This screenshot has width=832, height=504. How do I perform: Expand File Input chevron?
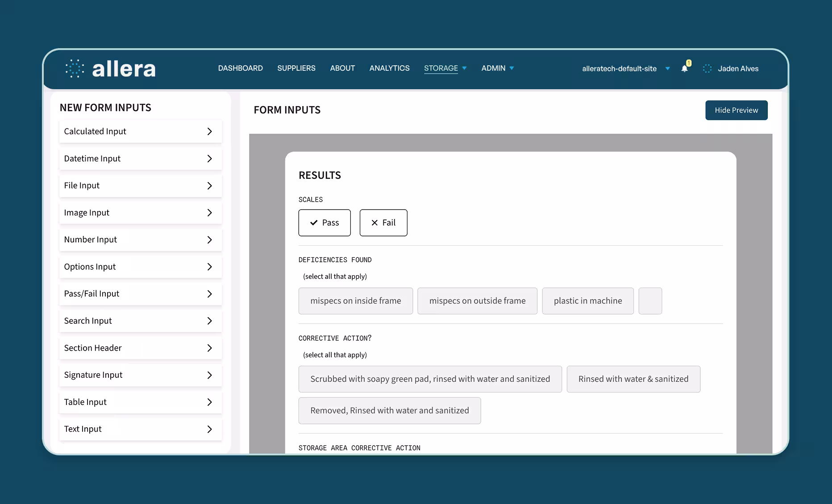click(209, 186)
